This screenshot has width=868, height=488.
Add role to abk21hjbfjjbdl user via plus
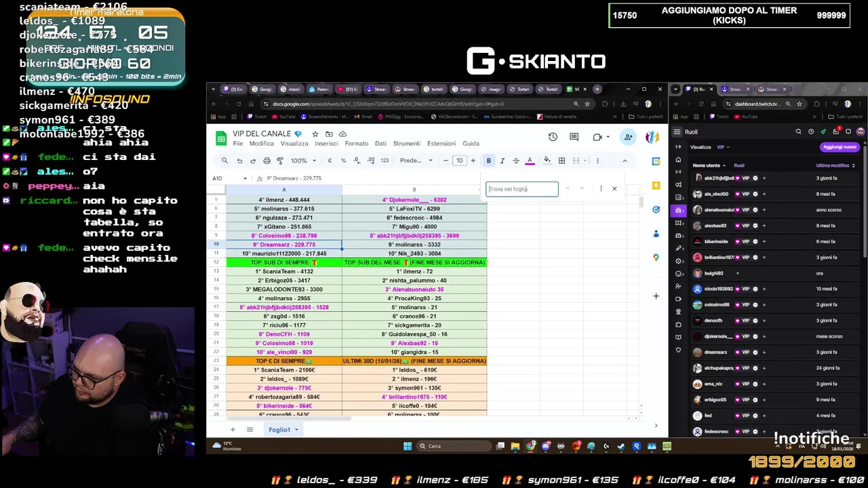[764, 178]
